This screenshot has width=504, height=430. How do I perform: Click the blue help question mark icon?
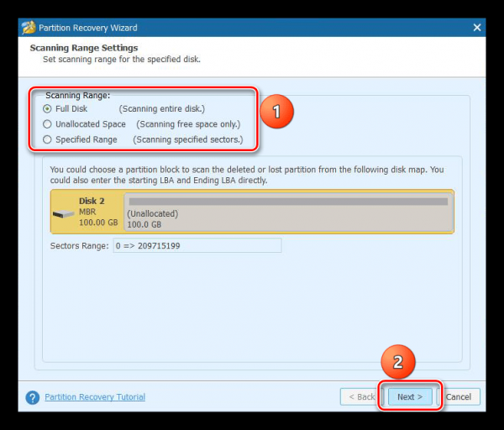pos(33,397)
